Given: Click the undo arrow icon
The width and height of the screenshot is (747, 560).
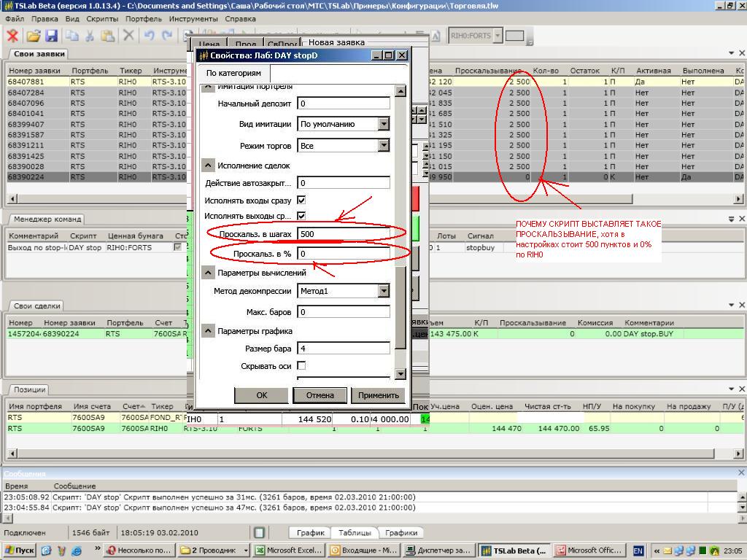Looking at the screenshot, I should tap(149, 35).
